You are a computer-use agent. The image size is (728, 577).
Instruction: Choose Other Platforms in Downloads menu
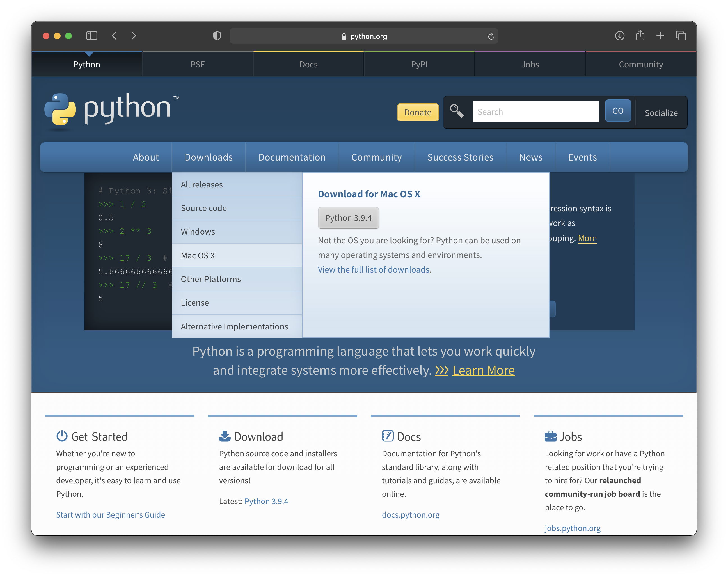point(237,279)
